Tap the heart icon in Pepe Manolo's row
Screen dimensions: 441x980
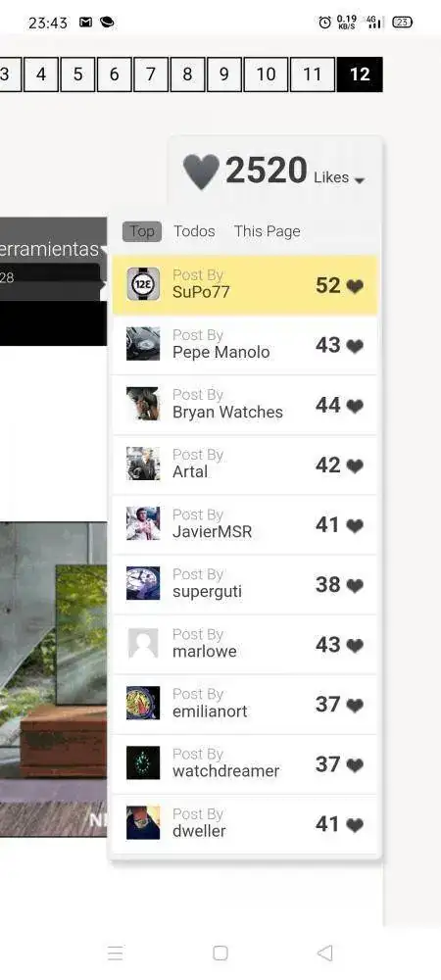tap(356, 346)
